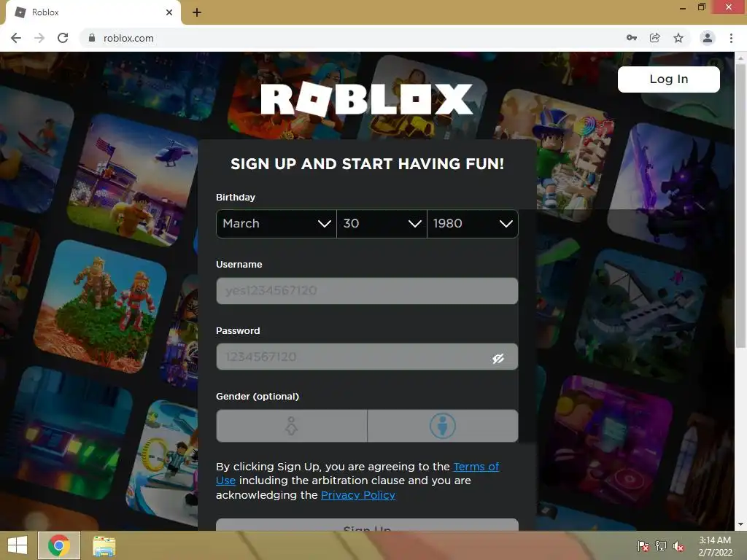Click the Sign Up button
Image resolution: width=747 pixels, height=560 pixels.
367,525
